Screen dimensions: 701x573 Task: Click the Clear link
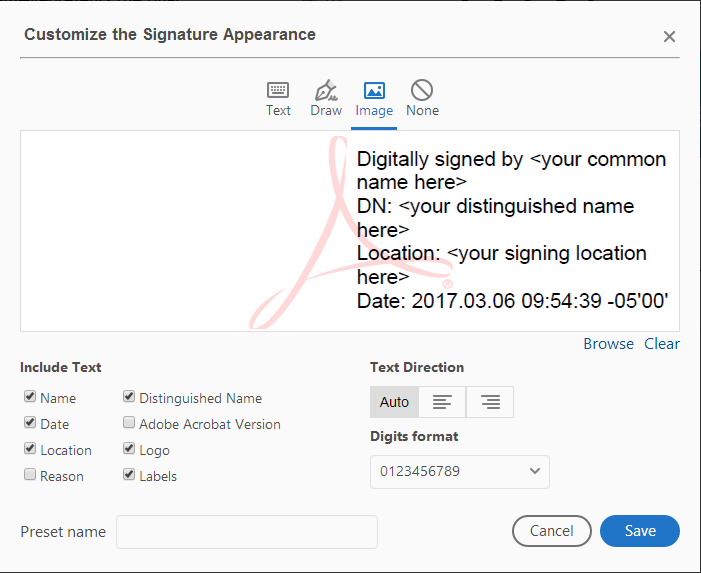pyautogui.click(x=661, y=344)
